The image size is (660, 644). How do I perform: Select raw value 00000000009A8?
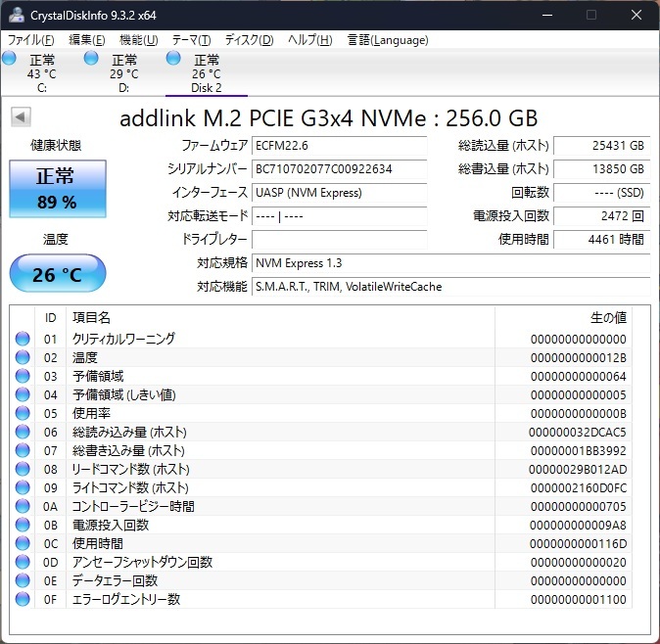[x=578, y=525]
